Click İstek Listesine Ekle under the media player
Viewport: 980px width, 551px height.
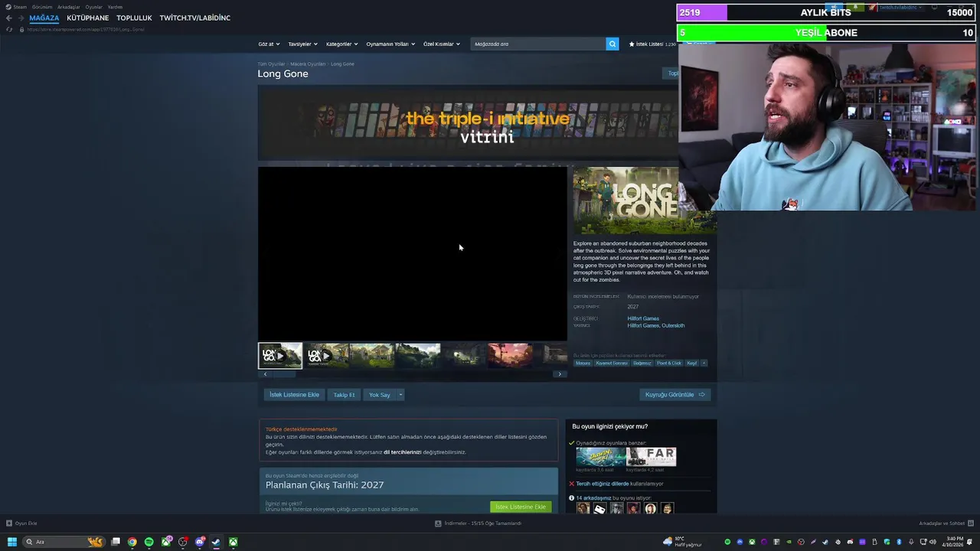click(294, 395)
